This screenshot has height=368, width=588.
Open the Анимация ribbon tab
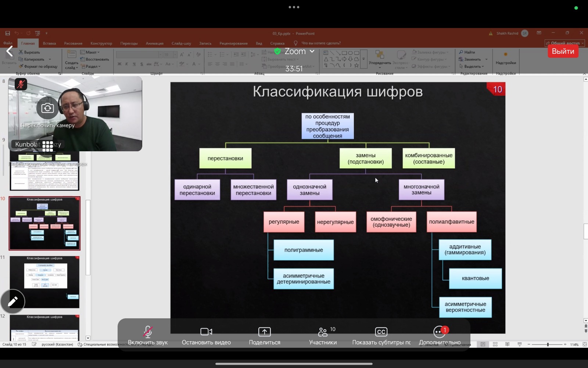[154, 43]
